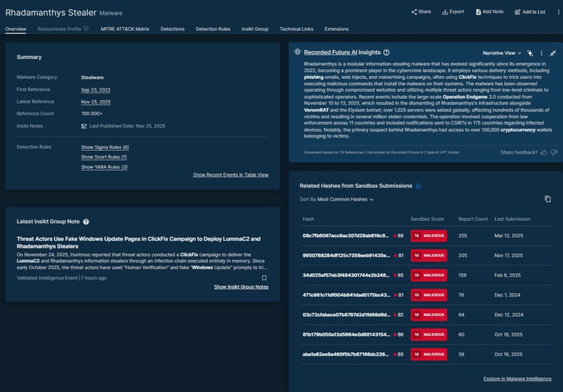Open the three-dot menu in AI Insights
This screenshot has width=563, height=392.
(x=542, y=53)
